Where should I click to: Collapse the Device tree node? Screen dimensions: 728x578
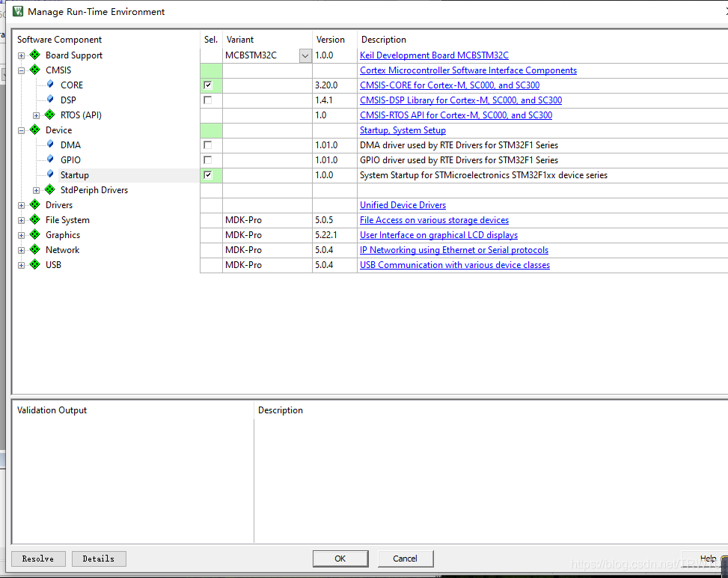(22, 130)
